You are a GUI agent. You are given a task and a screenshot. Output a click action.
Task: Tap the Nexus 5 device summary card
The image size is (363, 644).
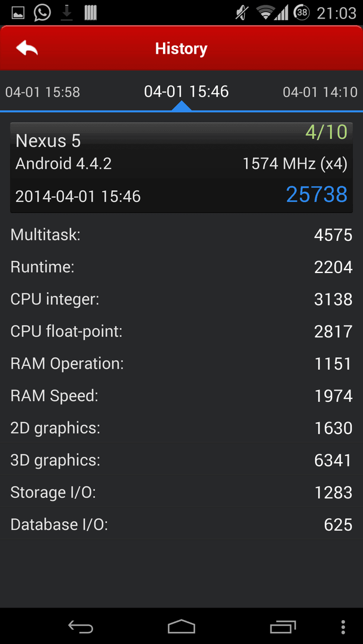(181, 168)
